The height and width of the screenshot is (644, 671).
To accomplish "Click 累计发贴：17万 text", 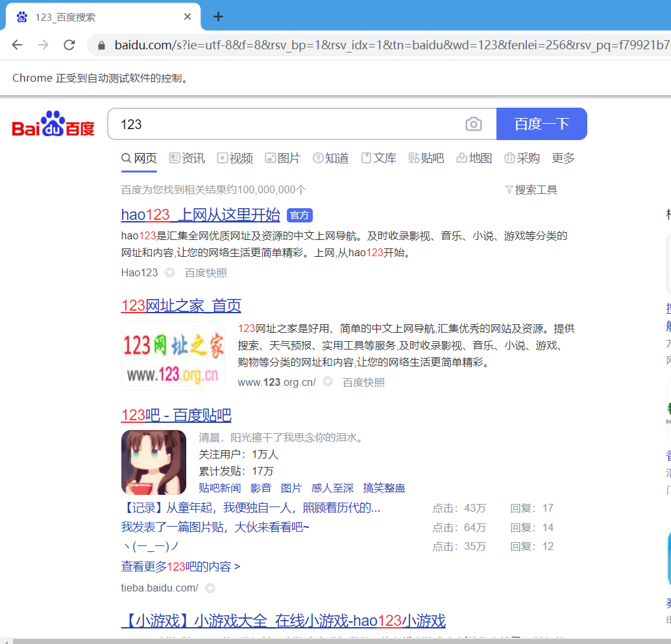I will coord(236,471).
